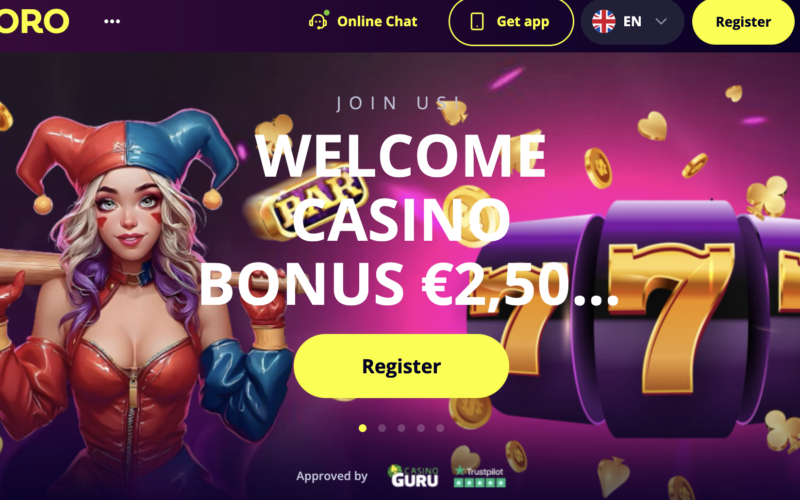Go to the fourth carousel slide dot
This screenshot has width=800, height=500.
421,428
